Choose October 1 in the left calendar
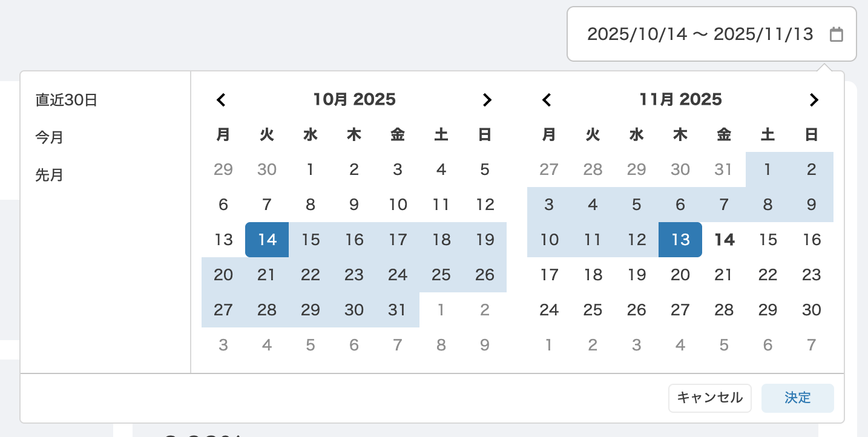Image resolution: width=868 pixels, height=437 pixels. pos(311,169)
